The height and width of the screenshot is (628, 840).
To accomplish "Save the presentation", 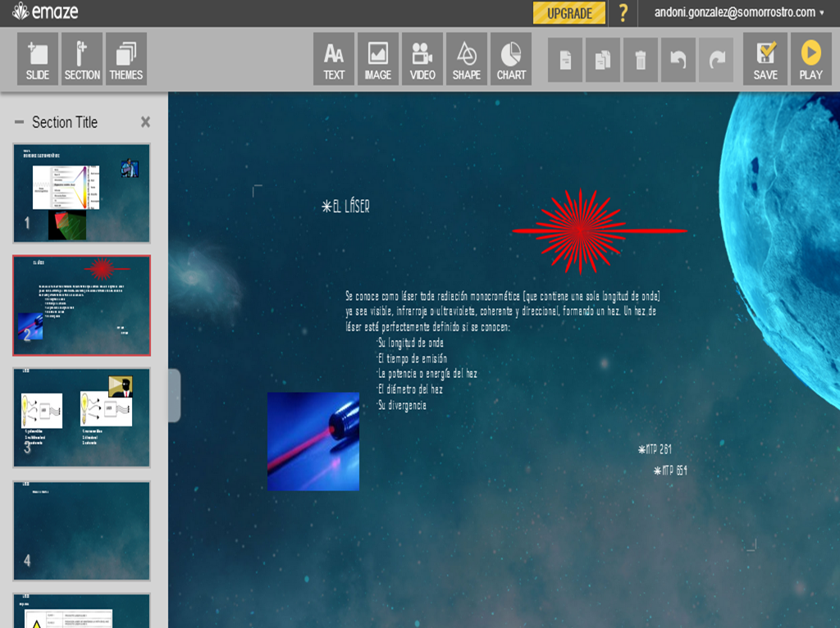I will [765, 59].
